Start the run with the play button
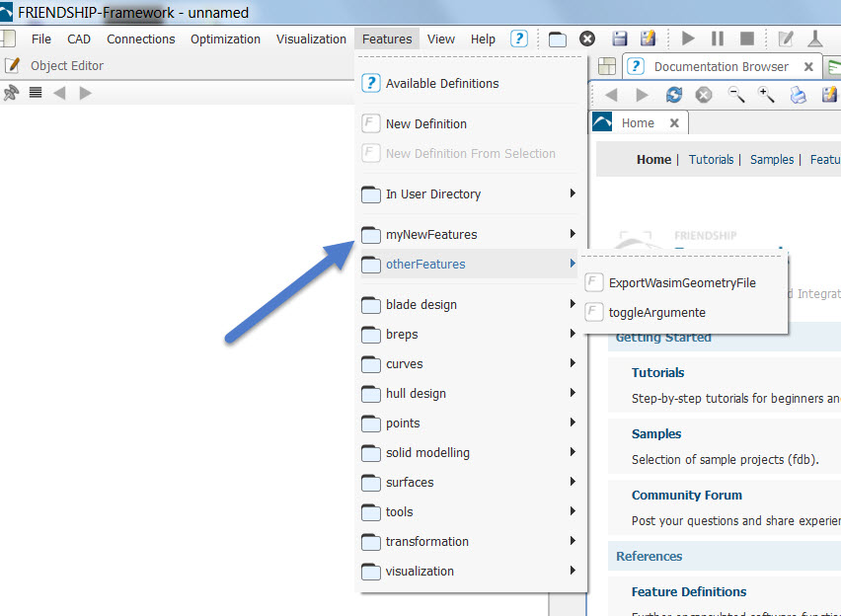841x616 pixels. (688, 38)
